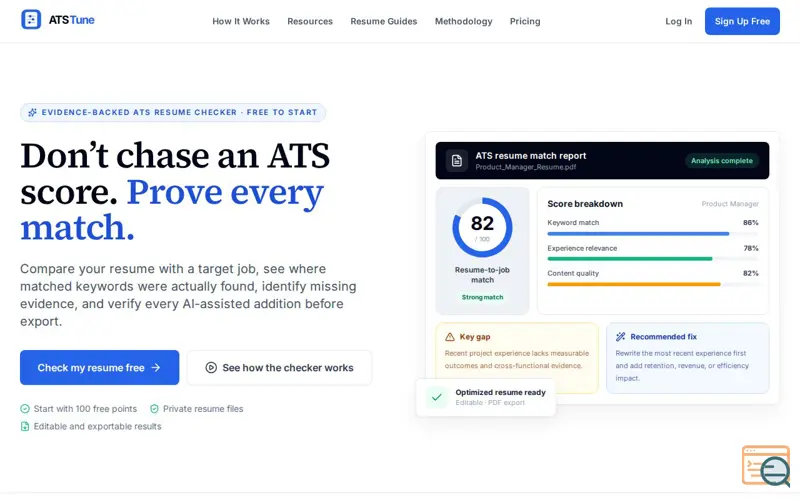Screen dimensions: 800x500
Task: Click the Content quality orange progress bar
Action: [653, 284]
